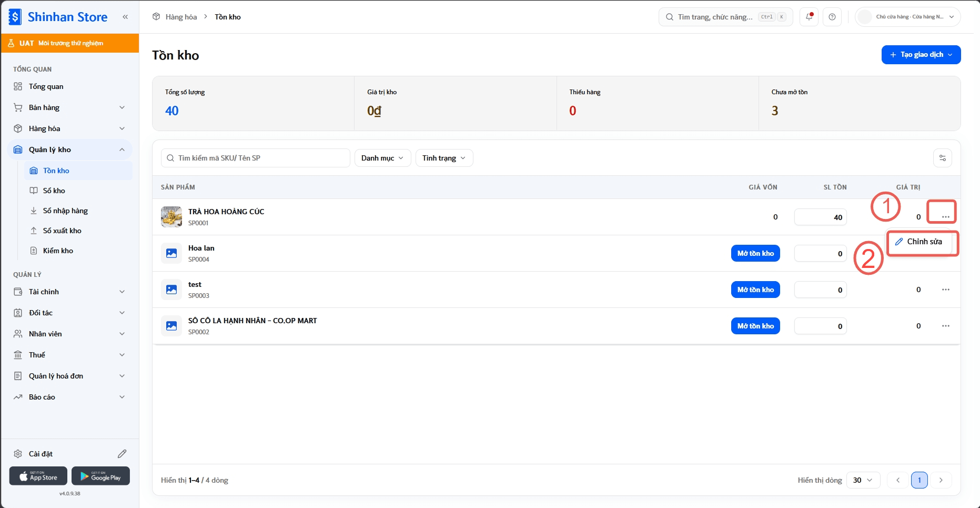Click the help question mark icon
Viewport: 980px width, 508px height.
pos(832,17)
